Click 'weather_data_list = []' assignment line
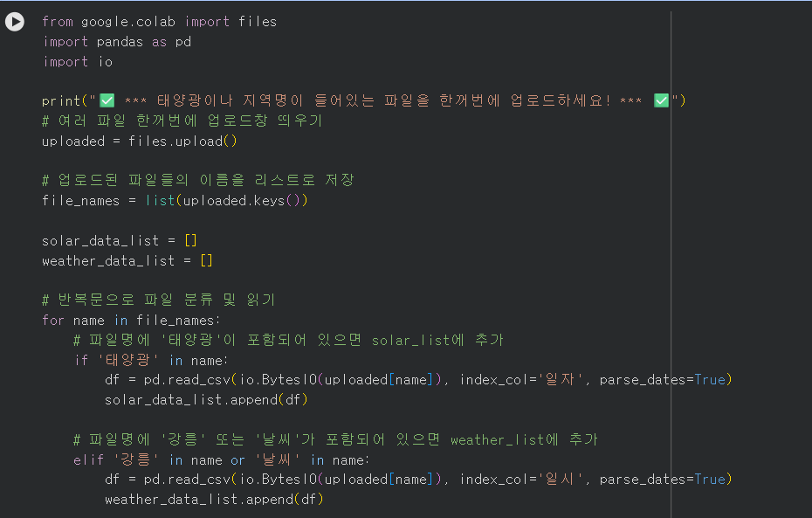The width and height of the screenshot is (812, 518). [x=127, y=260]
